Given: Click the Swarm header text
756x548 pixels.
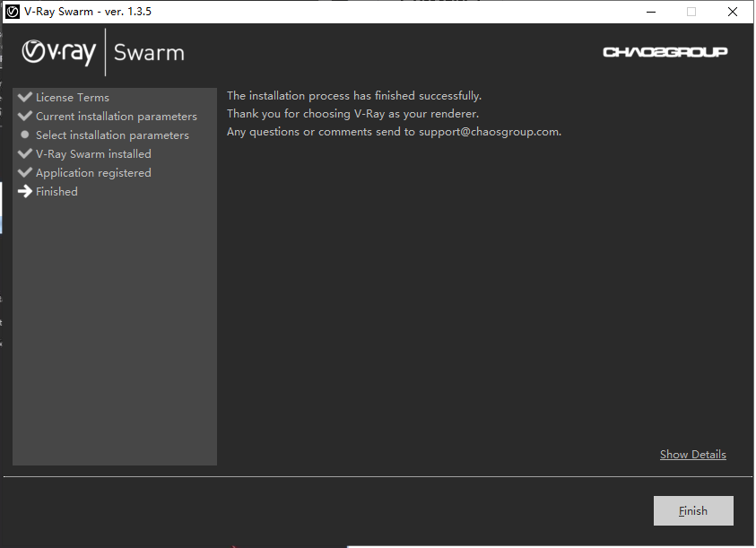Looking at the screenshot, I should [x=149, y=53].
